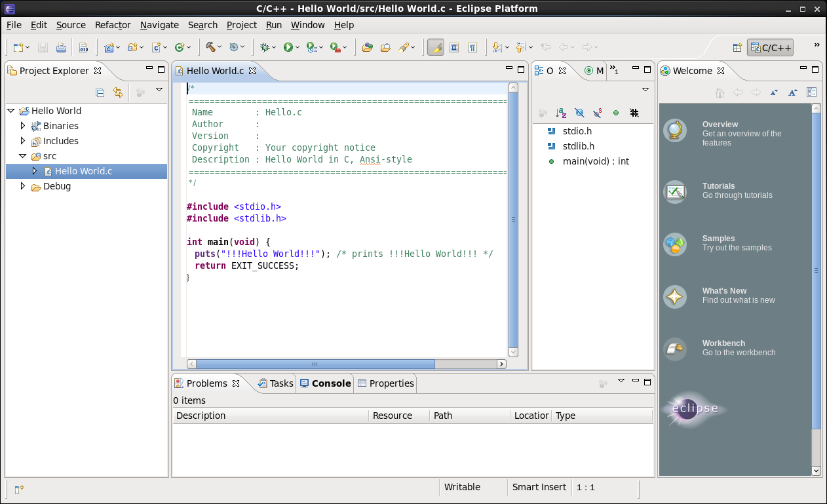Click the Open Type toolbar icon
The image size is (827, 504).
(368, 47)
